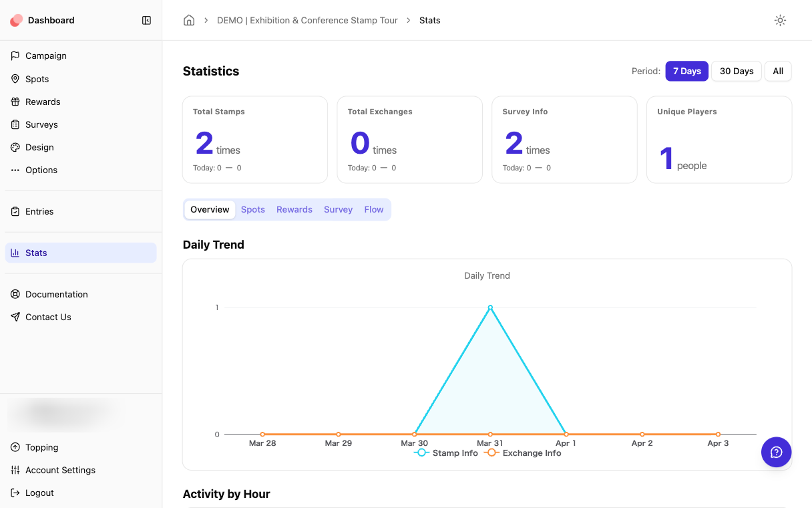
Task: Click the Apr 2 orange data point
Action: point(642,434)
